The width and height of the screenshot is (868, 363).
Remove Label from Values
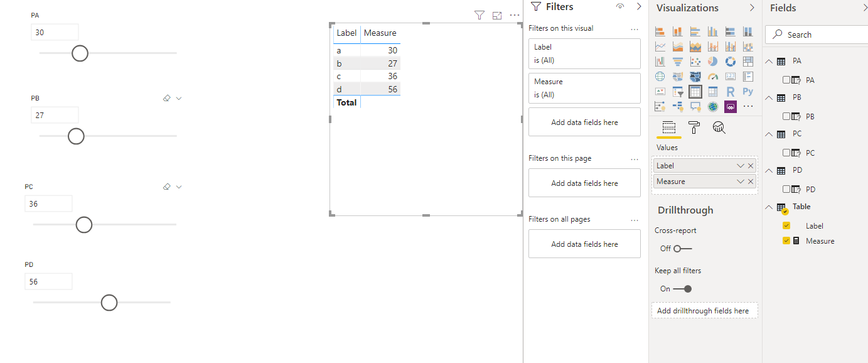(x=751, y=166)
